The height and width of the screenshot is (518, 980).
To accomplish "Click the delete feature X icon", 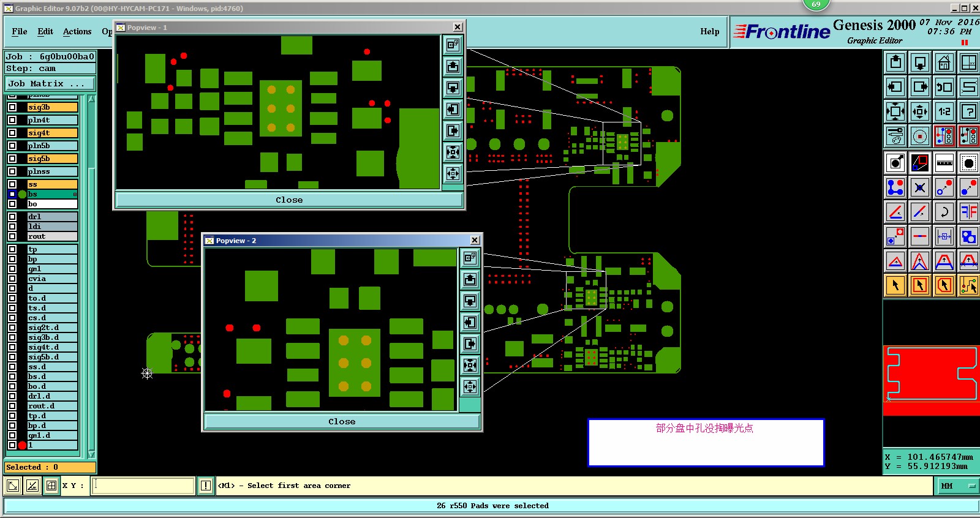I will [x=920, y=187].
